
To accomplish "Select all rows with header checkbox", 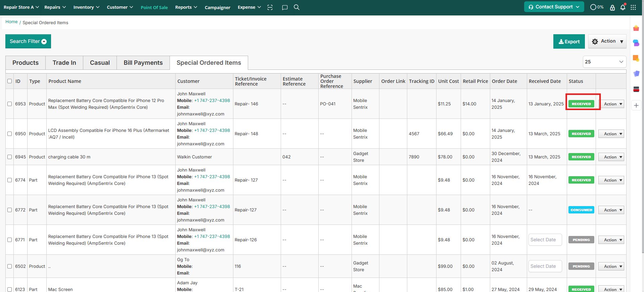I will [10, 81].
